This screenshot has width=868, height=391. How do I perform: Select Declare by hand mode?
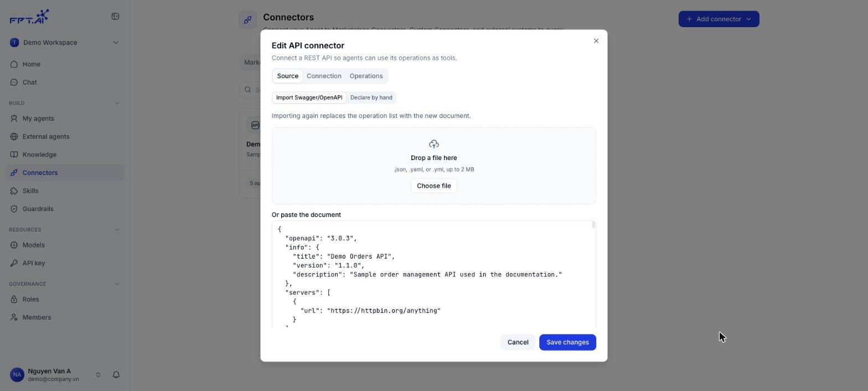click(x=371, y=97)
